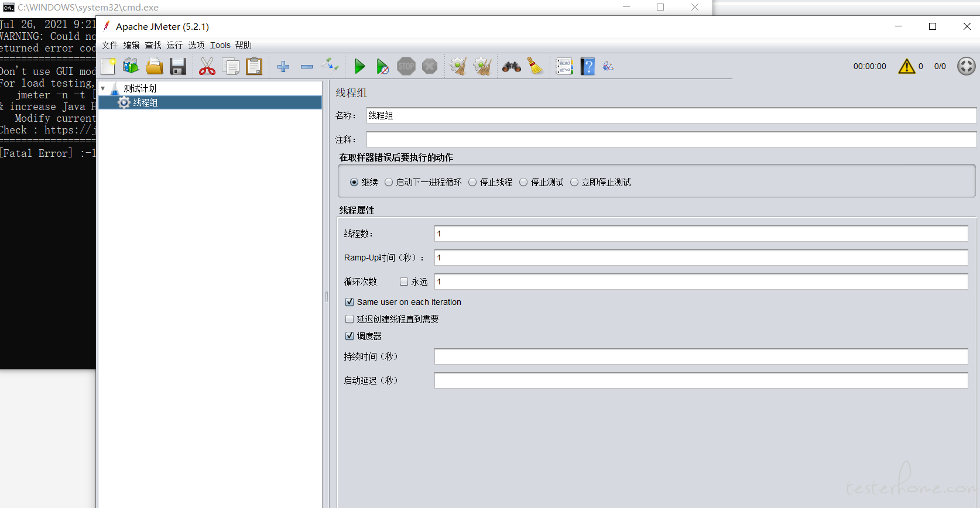980x508 pixels.
Task: Click the 循环次数 loop count field
Action: pos(701,282)
